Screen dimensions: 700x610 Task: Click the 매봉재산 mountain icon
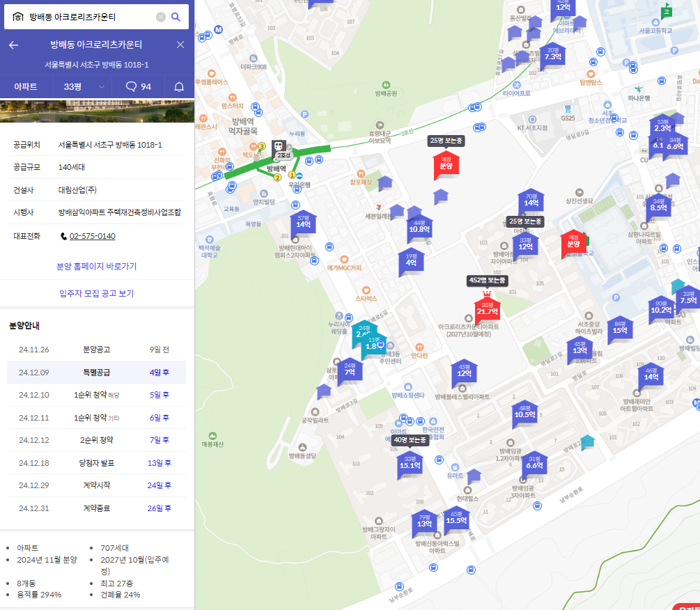213,435
